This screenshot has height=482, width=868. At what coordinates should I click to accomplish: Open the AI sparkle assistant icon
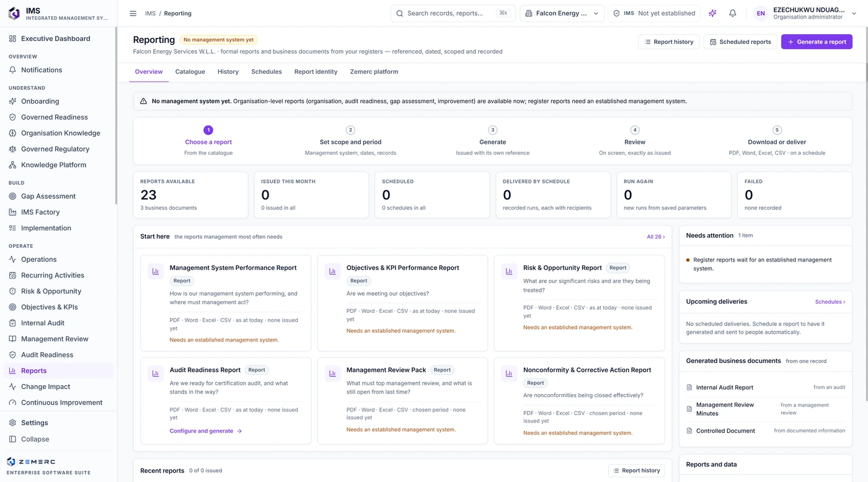point(712,14)
